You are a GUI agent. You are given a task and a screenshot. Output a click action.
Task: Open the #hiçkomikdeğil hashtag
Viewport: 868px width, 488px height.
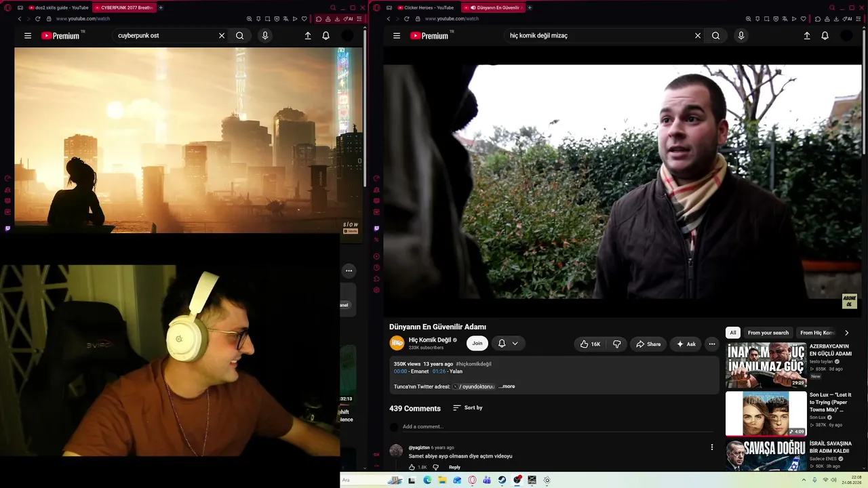(x=473, y=364)
